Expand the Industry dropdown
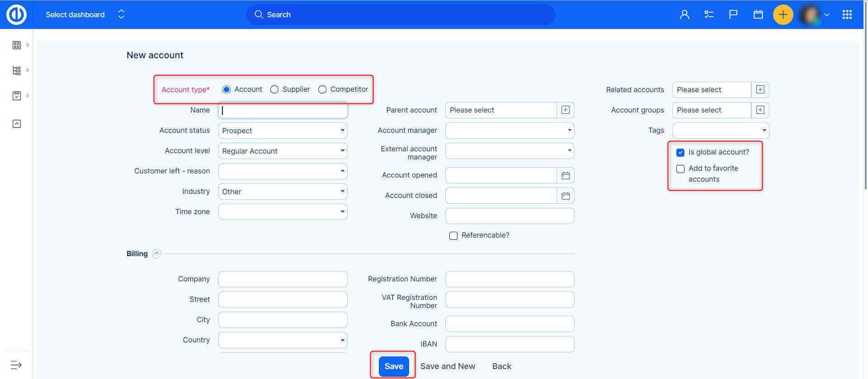 coord(283,192)
